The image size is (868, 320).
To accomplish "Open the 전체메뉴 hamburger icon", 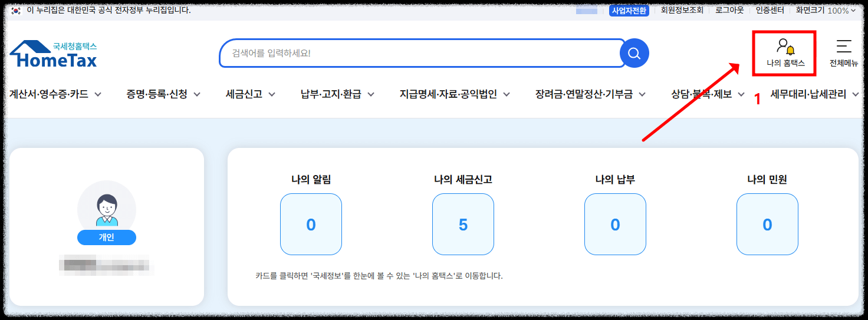I will click(x=844, y=47).
